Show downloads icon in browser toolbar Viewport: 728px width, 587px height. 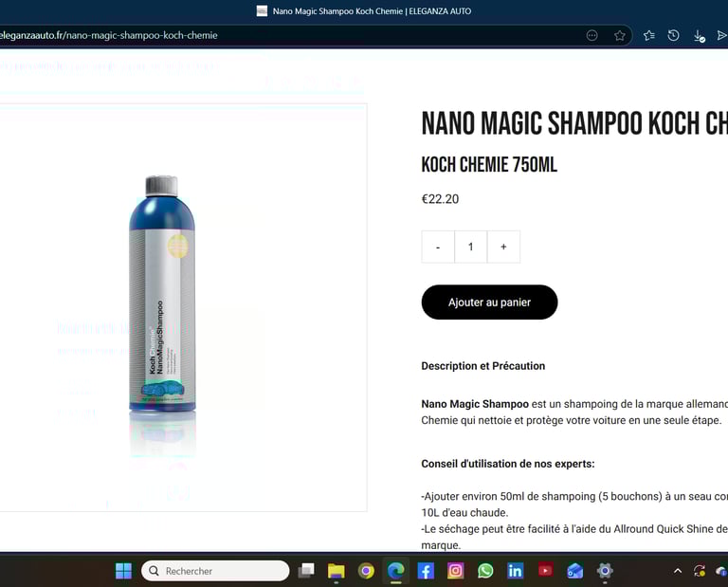(x=699, y=36)
